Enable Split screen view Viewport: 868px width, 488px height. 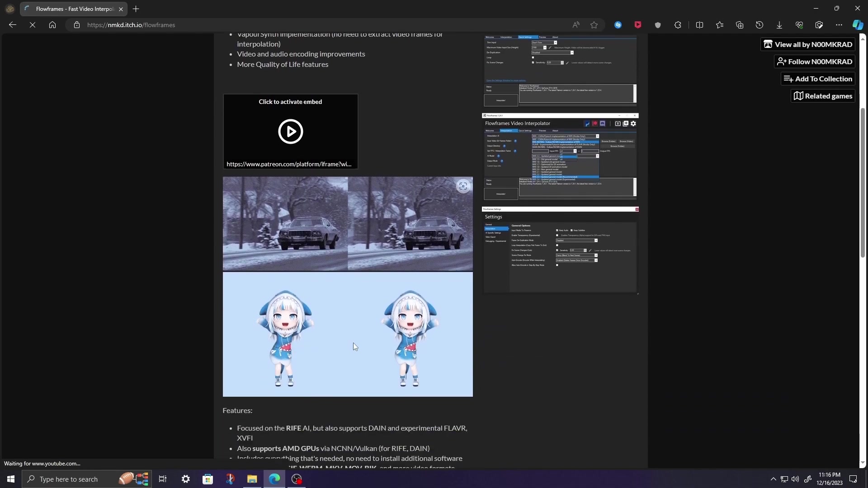[699, 25]
